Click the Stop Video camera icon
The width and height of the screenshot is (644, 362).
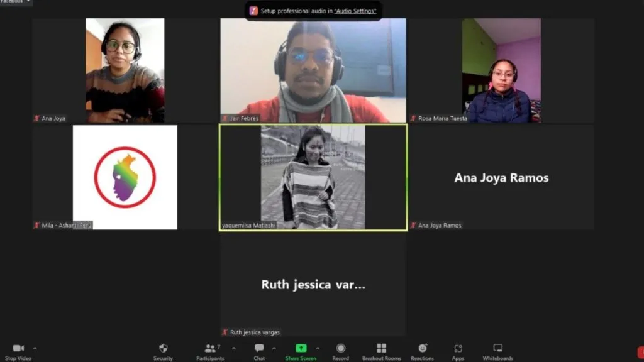pos(18,349)
